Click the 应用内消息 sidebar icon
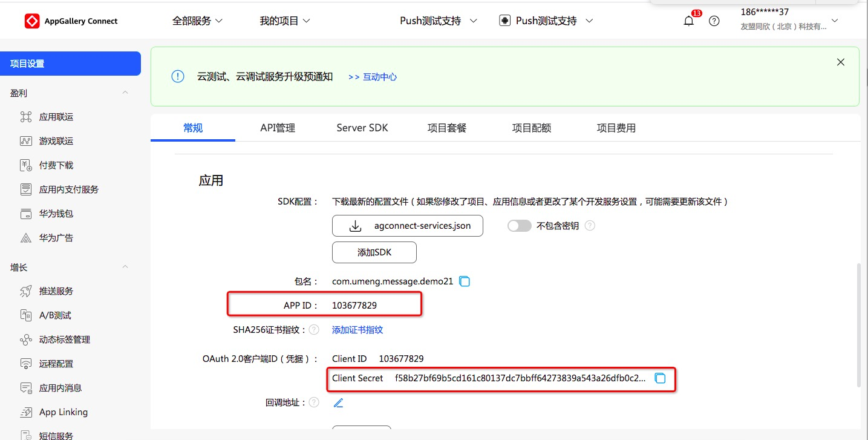 (x=26, y=388)
